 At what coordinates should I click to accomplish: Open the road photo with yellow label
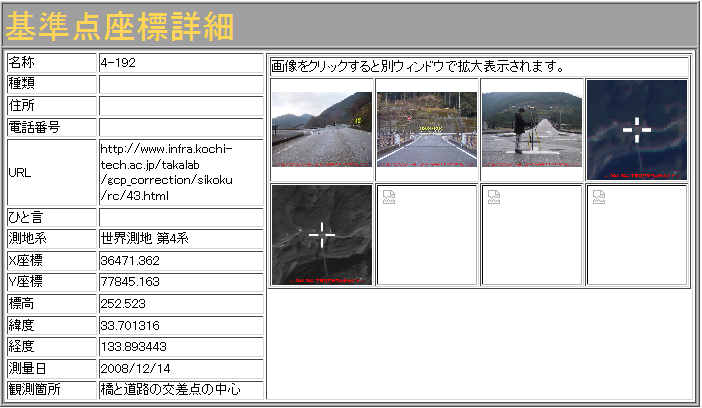427,129
